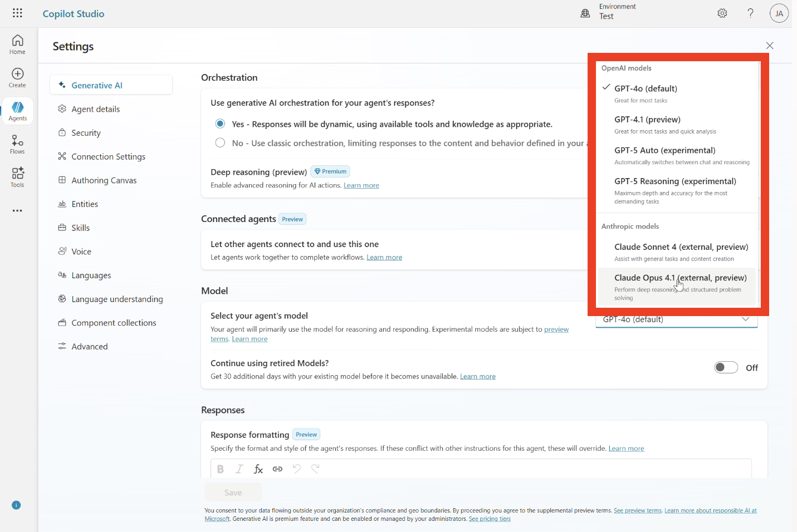Open the settings gear in header
Image resolution: width=797 pixels, height=532 pixels.
(722, 13)
